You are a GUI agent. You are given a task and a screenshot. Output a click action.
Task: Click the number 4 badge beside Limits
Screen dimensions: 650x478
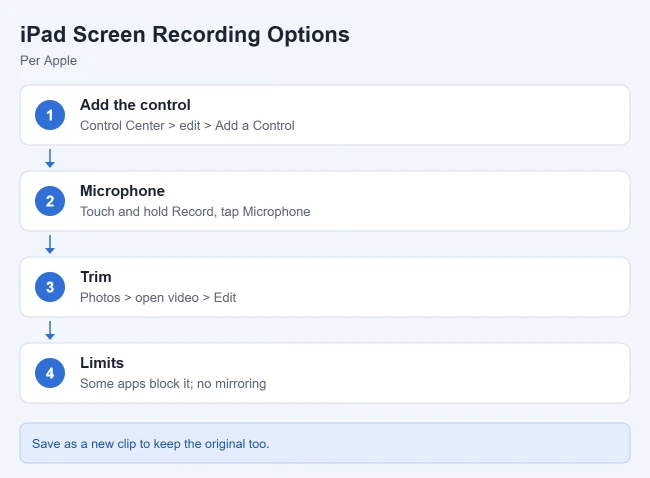[x=50, y=373]
